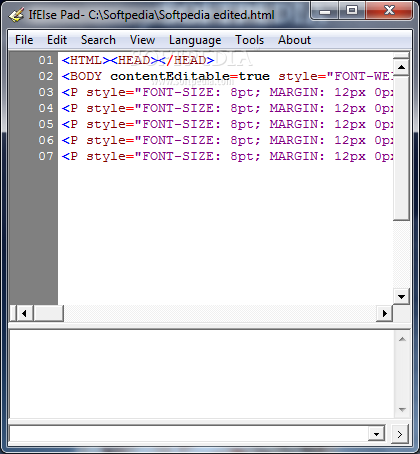The width and height of the screenshot is (420, 454).
Task: Open the Tools menu
Action: (249, 40)
